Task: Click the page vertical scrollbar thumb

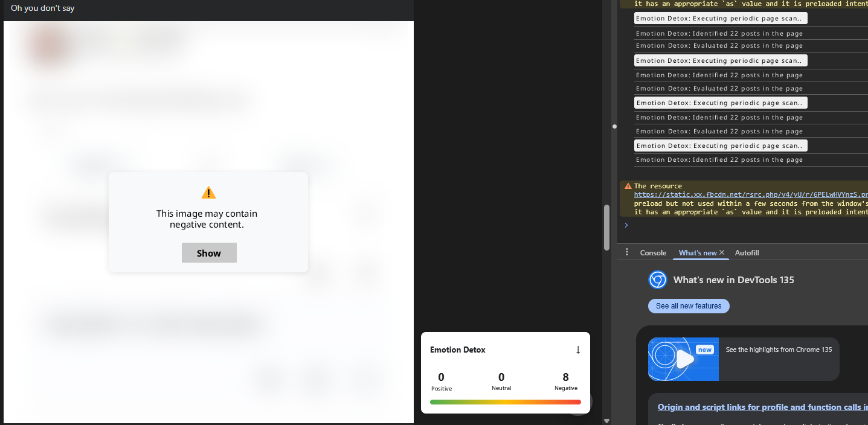Action: [x=607, y=228]
